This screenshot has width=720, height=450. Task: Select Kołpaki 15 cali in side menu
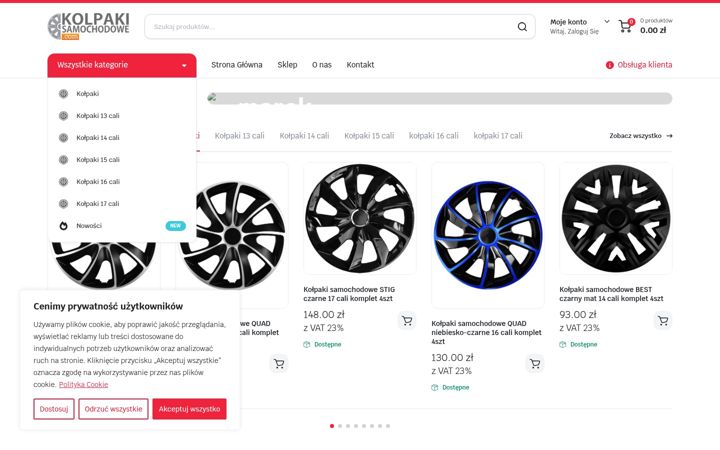[x=97, y=160]
